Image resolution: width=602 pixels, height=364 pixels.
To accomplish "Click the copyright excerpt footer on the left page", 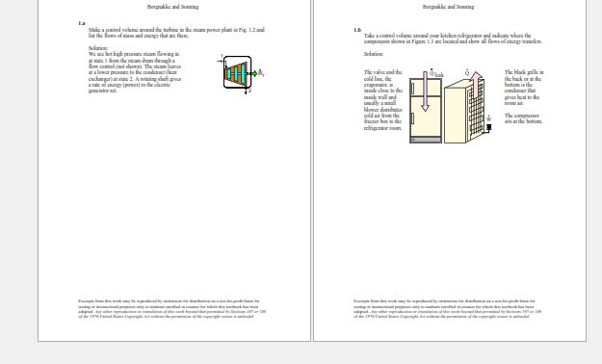I will coord(172,309).
